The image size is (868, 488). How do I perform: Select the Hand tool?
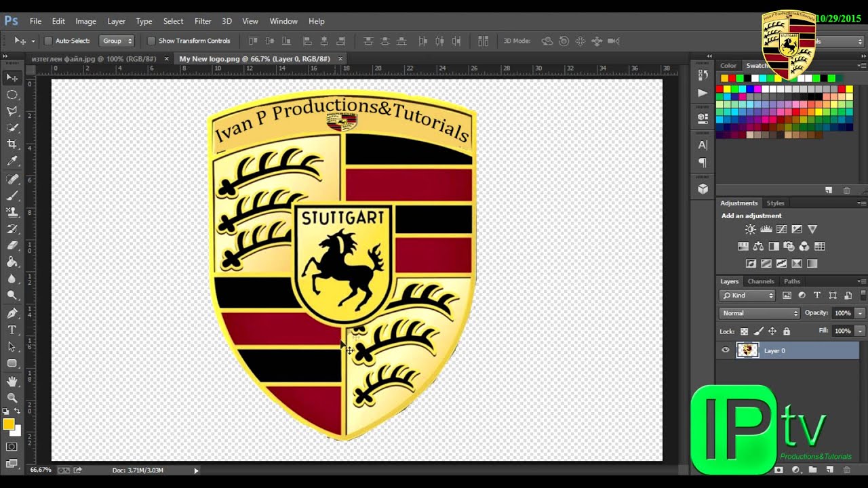[x=12, y=382]
